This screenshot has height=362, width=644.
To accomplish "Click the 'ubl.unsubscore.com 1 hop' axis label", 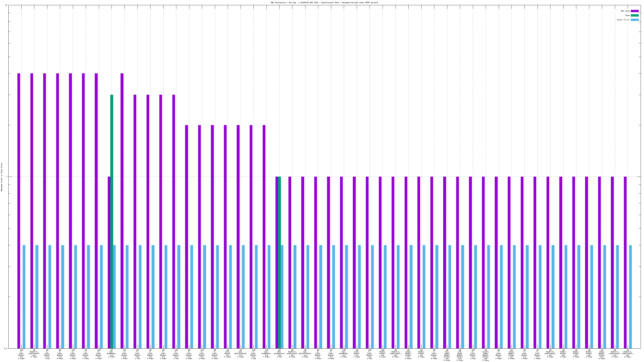I will pos(279,353).
